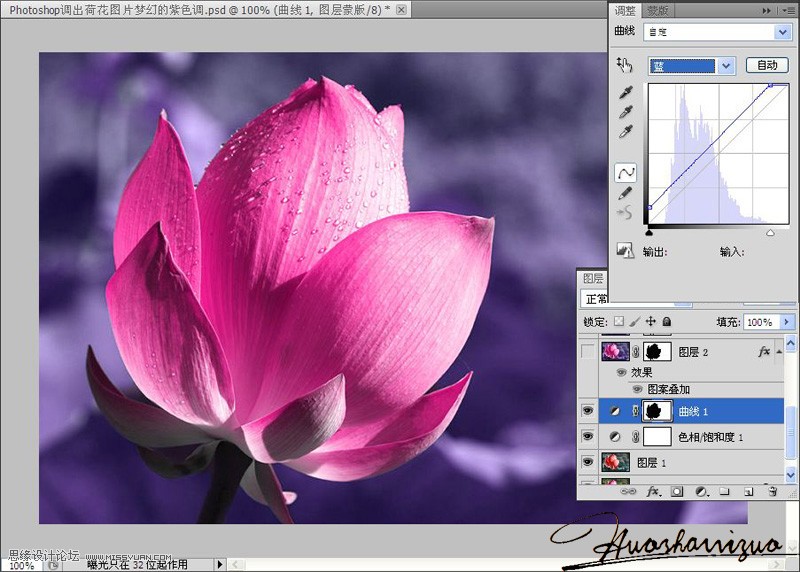Click the add layer mask icon

[x=677, y=491]
